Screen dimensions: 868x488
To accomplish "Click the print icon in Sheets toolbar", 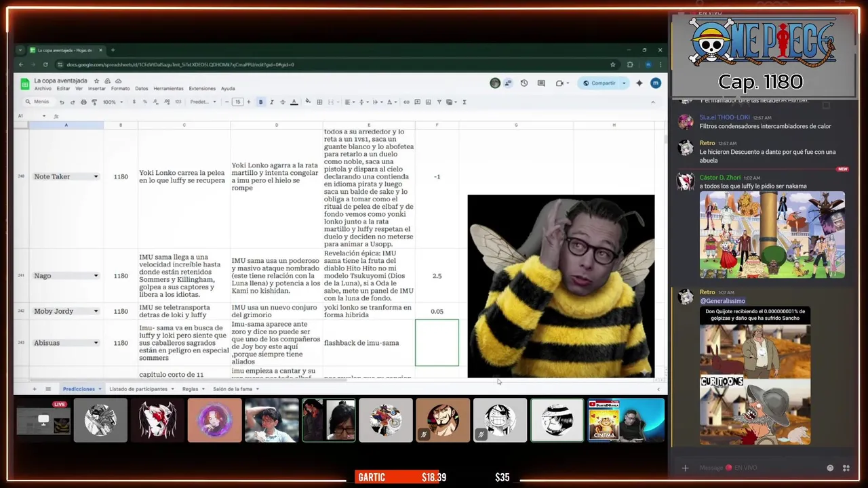I will coord(83,102).
